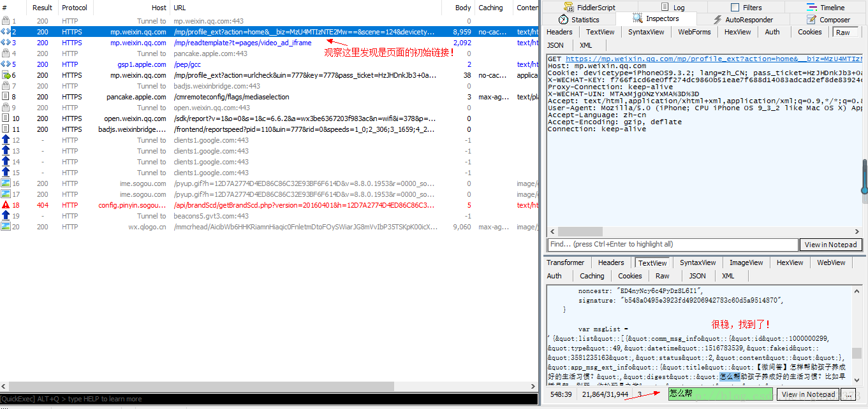The width and height of the screenshot is (868, 409).
Task: Sort sessions by Result column header
Action: coord(43,8)
